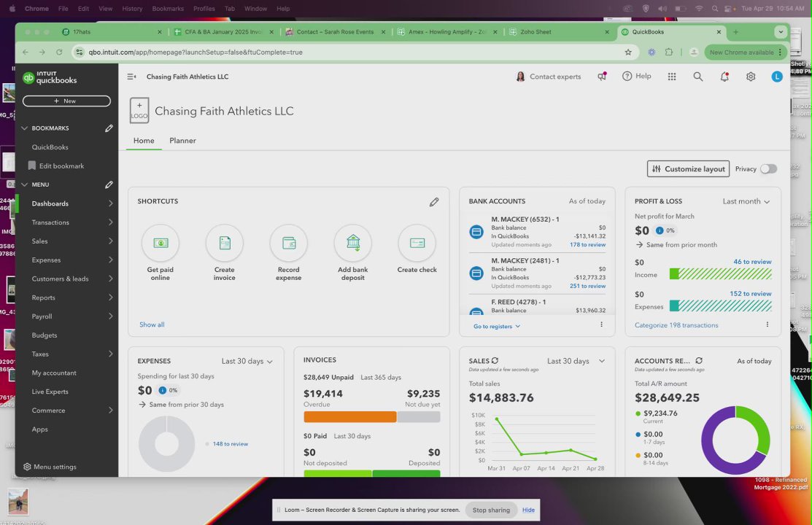Screen dimensions: 812x525
Task: Open the Record expense shortcut
Action: [x=289, y=243]
